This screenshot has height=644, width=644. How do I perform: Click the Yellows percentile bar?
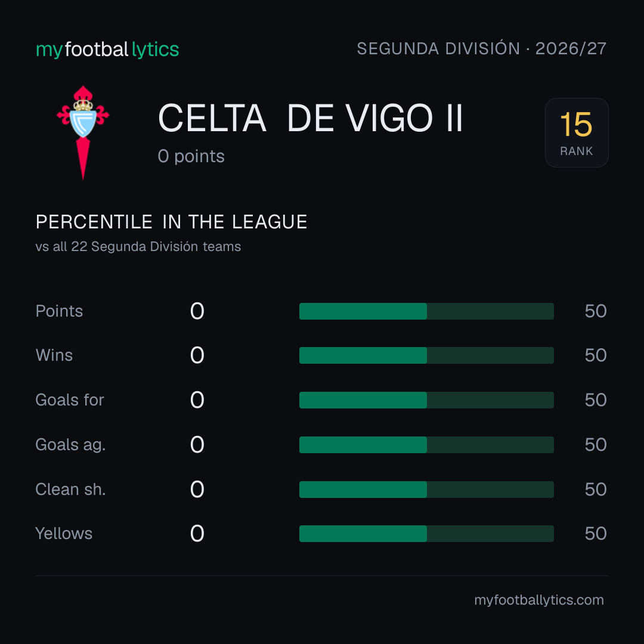[426, 534]
